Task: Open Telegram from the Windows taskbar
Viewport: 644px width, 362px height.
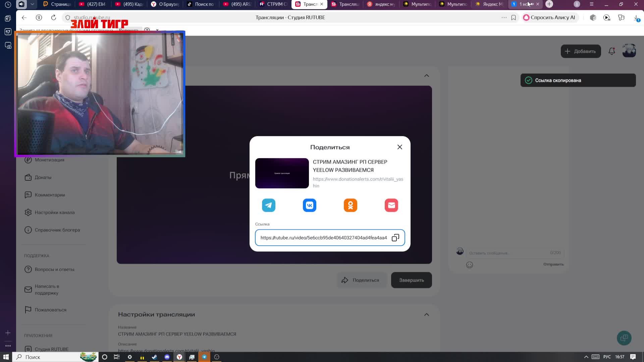Action: (x=204, y=357)
